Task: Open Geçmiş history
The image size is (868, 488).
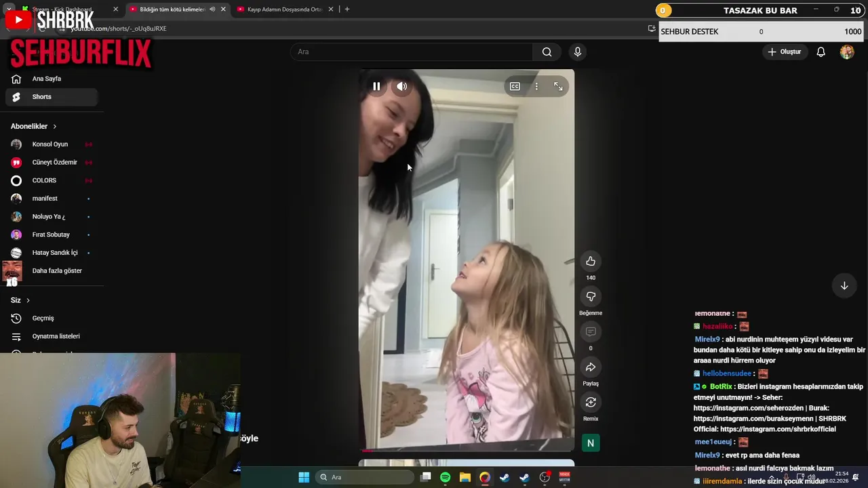Action: pyautogui.click(x=52, y=319)
